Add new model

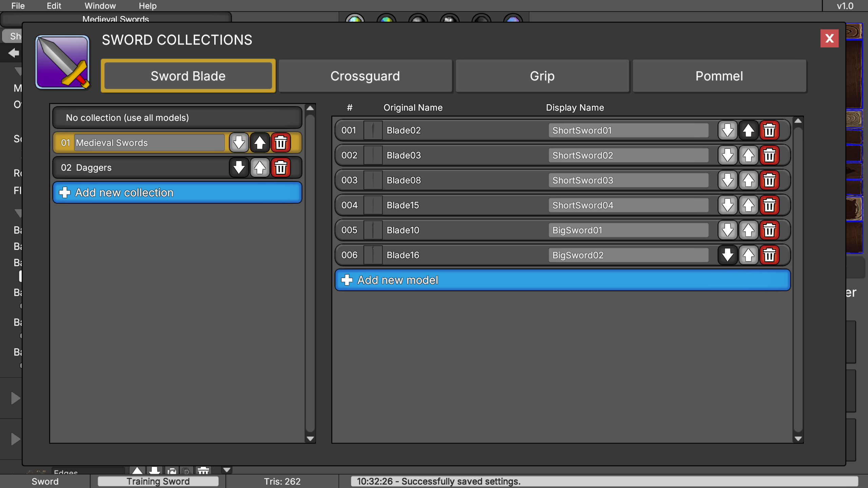click(563, 280)
